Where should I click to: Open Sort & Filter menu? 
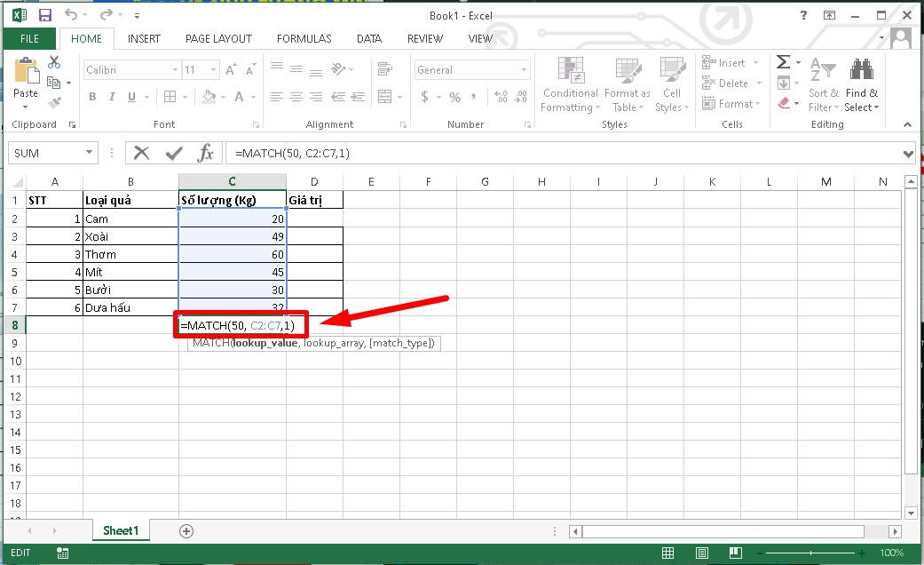pyautogui.click(x=823, y=84)
